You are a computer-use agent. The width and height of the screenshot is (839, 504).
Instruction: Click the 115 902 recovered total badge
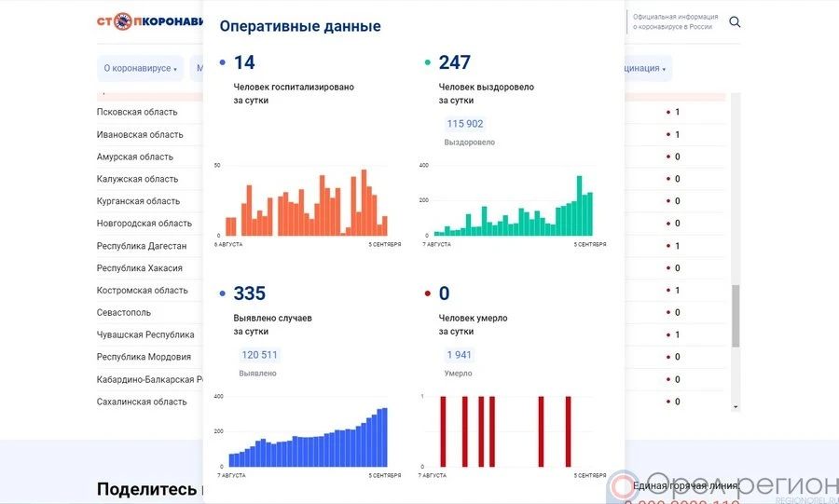pyautogui.click(x=465, y=124)
